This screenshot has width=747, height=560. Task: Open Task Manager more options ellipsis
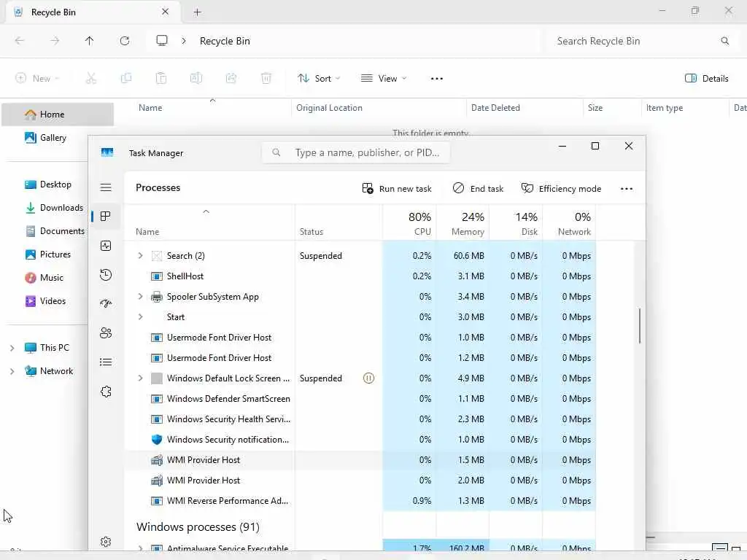627,189
